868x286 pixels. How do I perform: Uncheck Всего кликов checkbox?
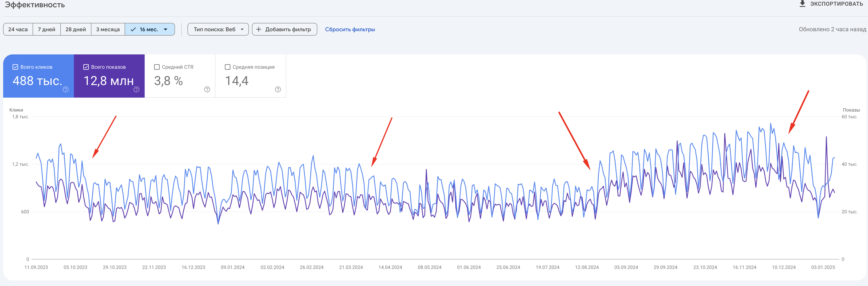(15, 67)
